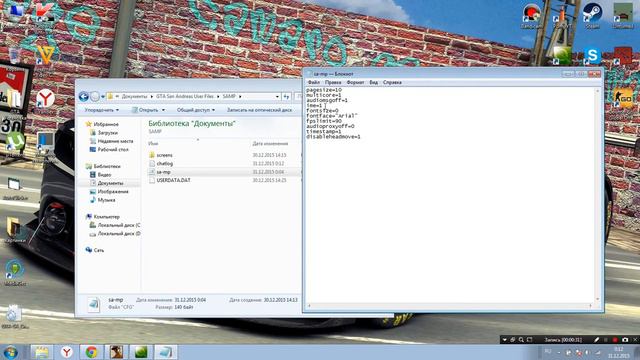The image size is (640, 360).
Task: Open Yandex Browser desktop shortcut
Action: click(45, 100)
